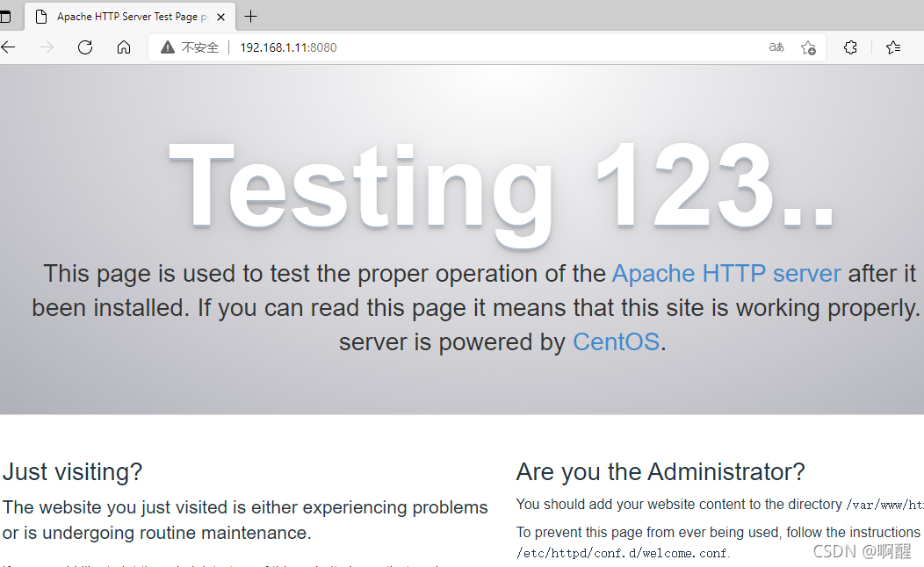Viewport: 924px width, 567px height.
Task: Follow the Apache HTTP server link
Action: [726, 274]
